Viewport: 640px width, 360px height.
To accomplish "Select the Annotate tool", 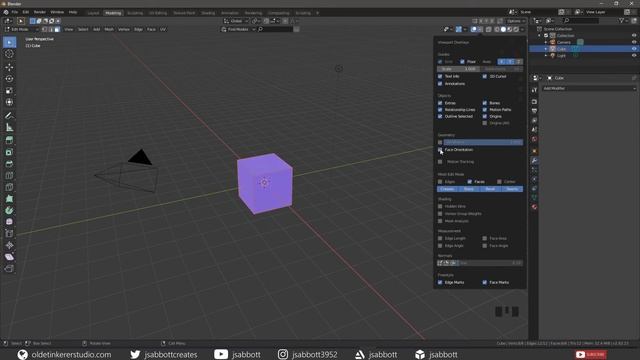I will coord(9,116).
